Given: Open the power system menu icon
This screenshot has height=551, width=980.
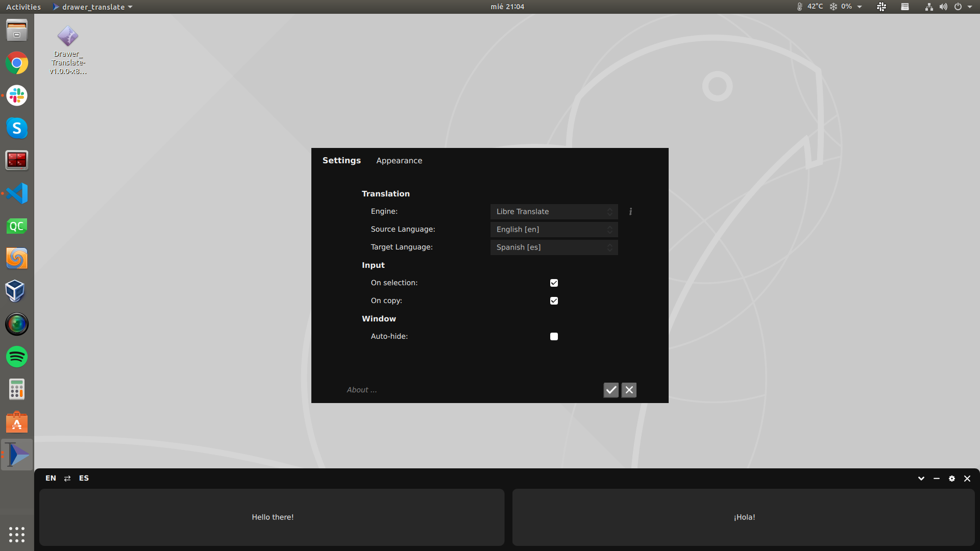Looking at the screenshot, I should tap(958, 7).
